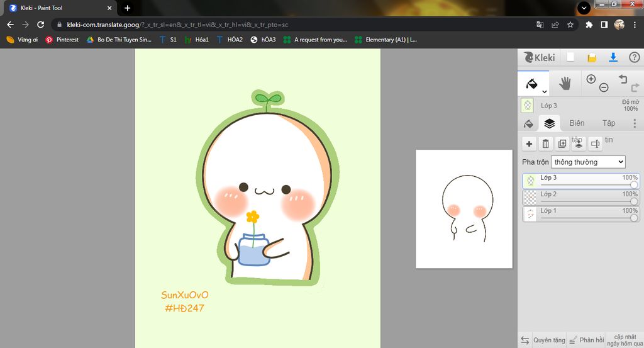Screen dimensions: 644x348
Task: Create a new blank image in Kleki
Action: (570, 57)
